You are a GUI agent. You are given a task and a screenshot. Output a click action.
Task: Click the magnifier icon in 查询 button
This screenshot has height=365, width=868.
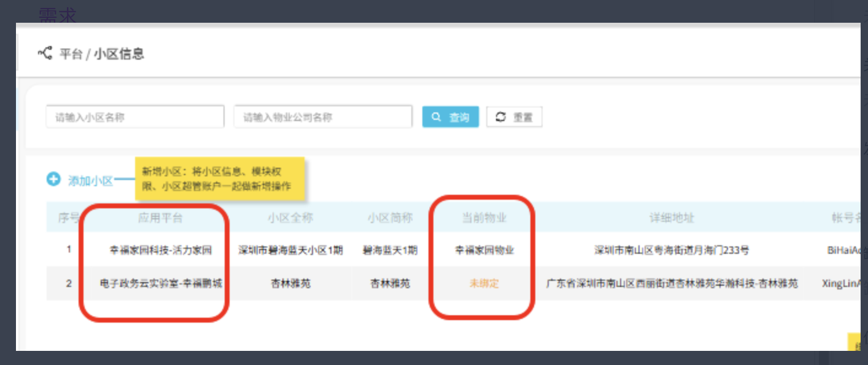click(436, 117)
